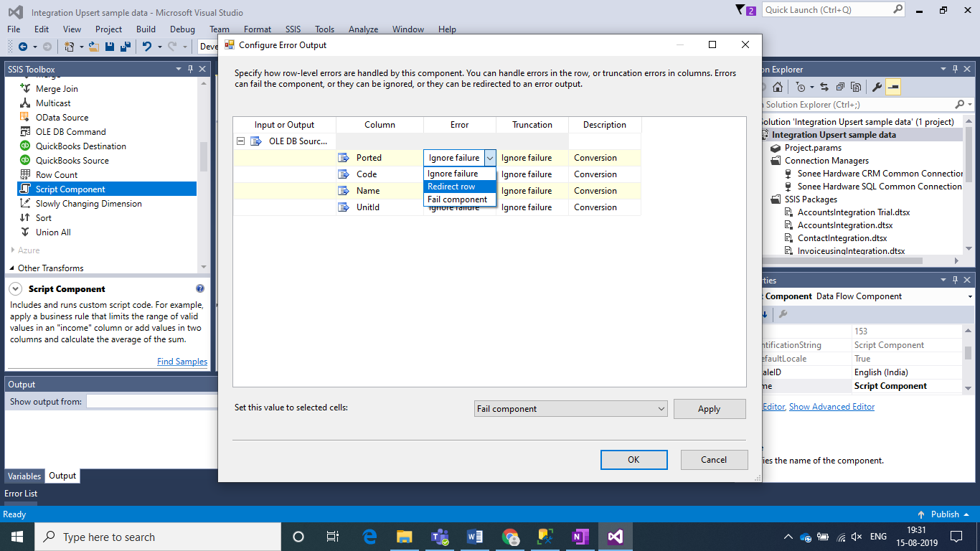
Task: Pick Fail component in the dropdown list
Action: [459, 199]
